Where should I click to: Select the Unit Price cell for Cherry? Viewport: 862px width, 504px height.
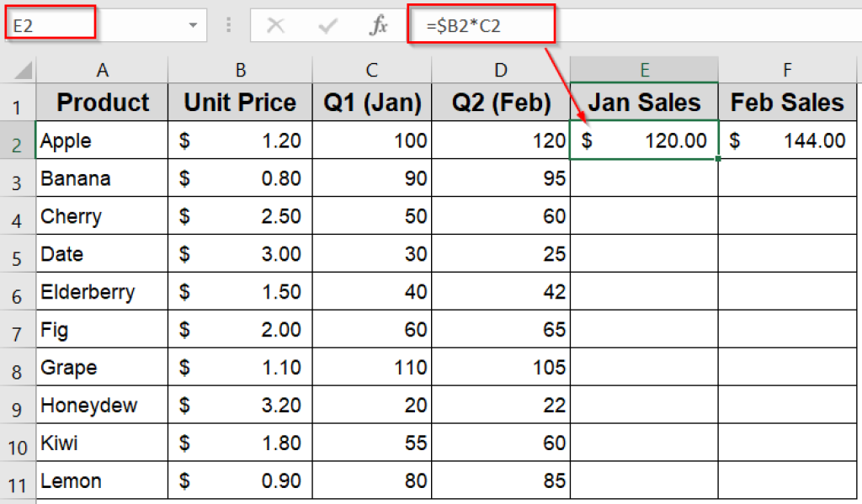tap(241, 215)
